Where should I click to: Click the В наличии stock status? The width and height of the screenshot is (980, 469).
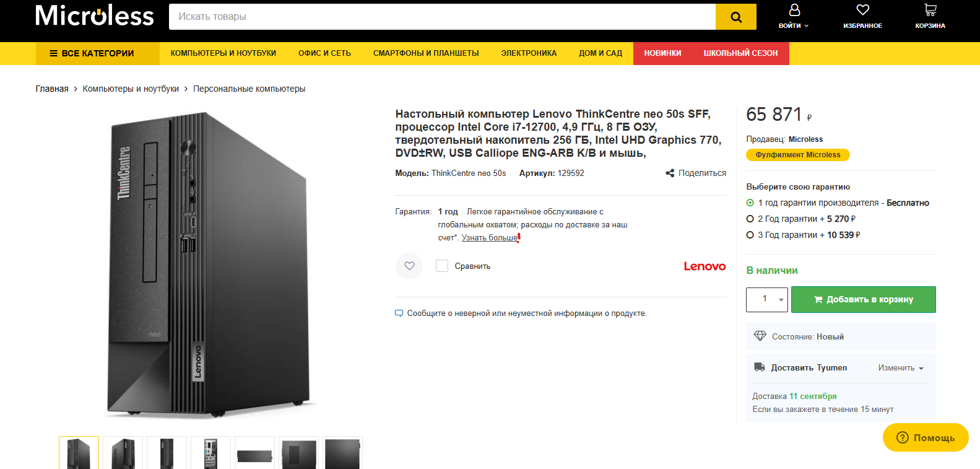pos(772,271)
